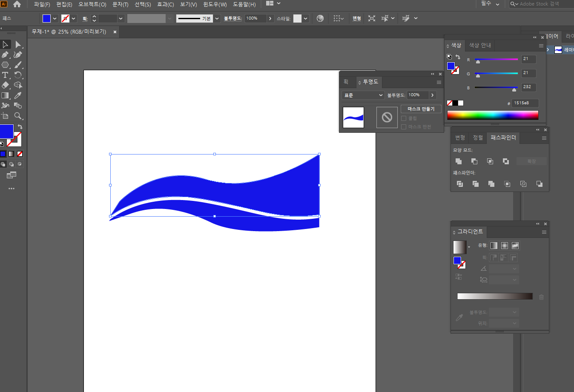Select the Zoom magnifier tool

(18, 116)
